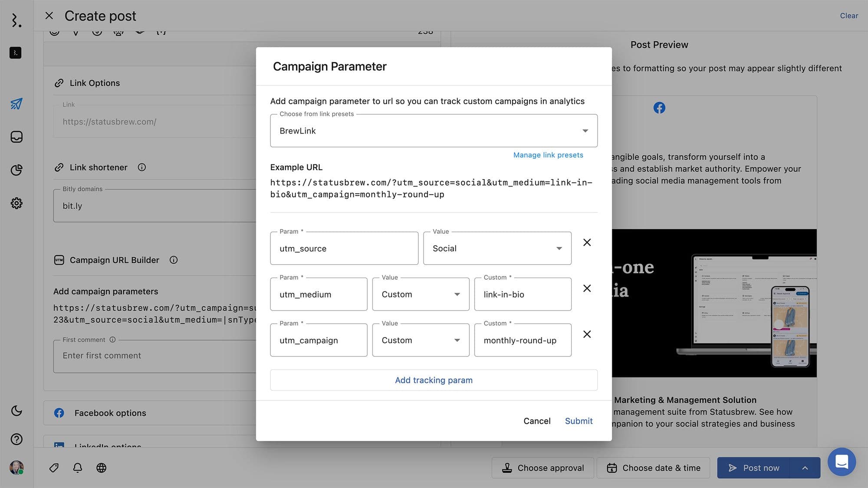Image resolution: width=868 pixels, height=488 pixels.
Task: Click the Statusbrew logo icon in the sidebar
Action: tap(16, 20)
